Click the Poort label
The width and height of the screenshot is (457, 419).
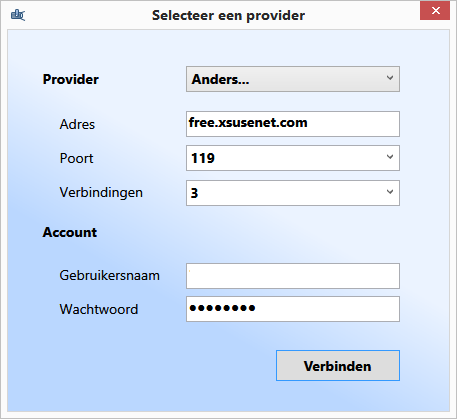[76, 158]
